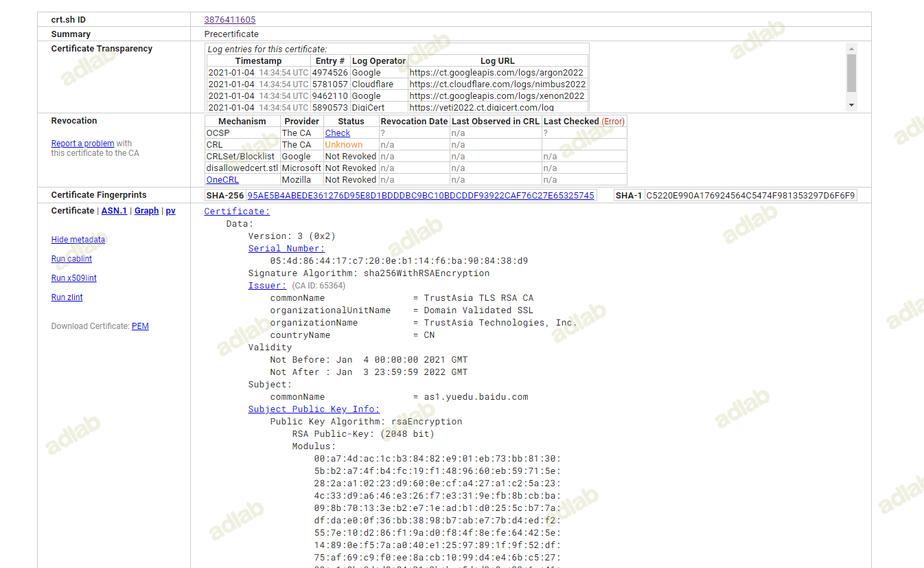Select entry number 4974526
This screenshot has height=568, width=924.
click(330, 73)
